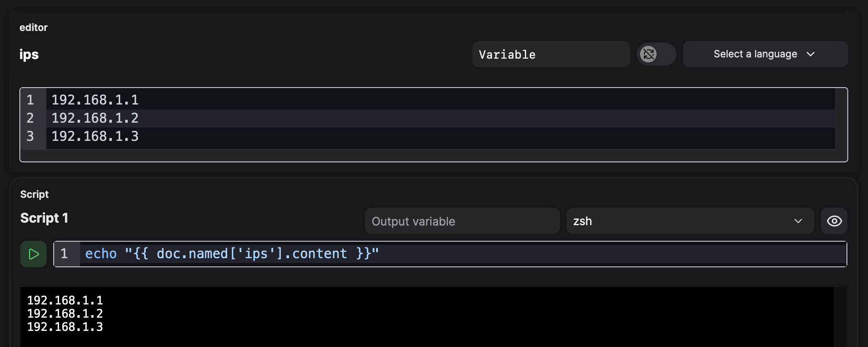The image size is (868, 347).
Task: Toggle the eye icon in Script 1
Action: click(834, 221)
